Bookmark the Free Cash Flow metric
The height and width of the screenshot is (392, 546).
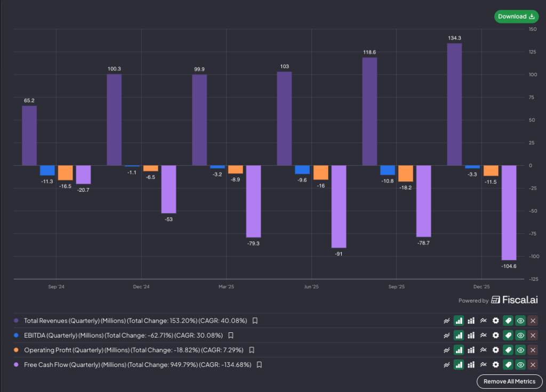pos(259,365)
